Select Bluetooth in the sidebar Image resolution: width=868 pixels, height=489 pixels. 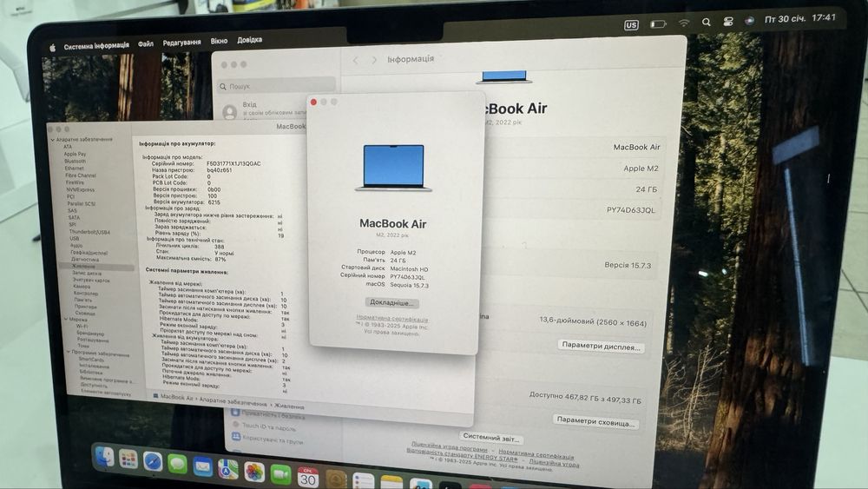pos(75,162)
